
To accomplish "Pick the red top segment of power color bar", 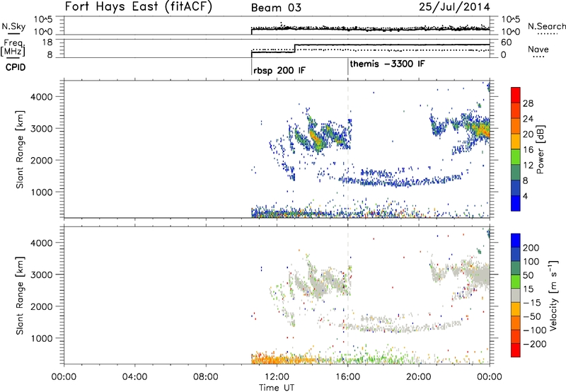I will point(516,96).
